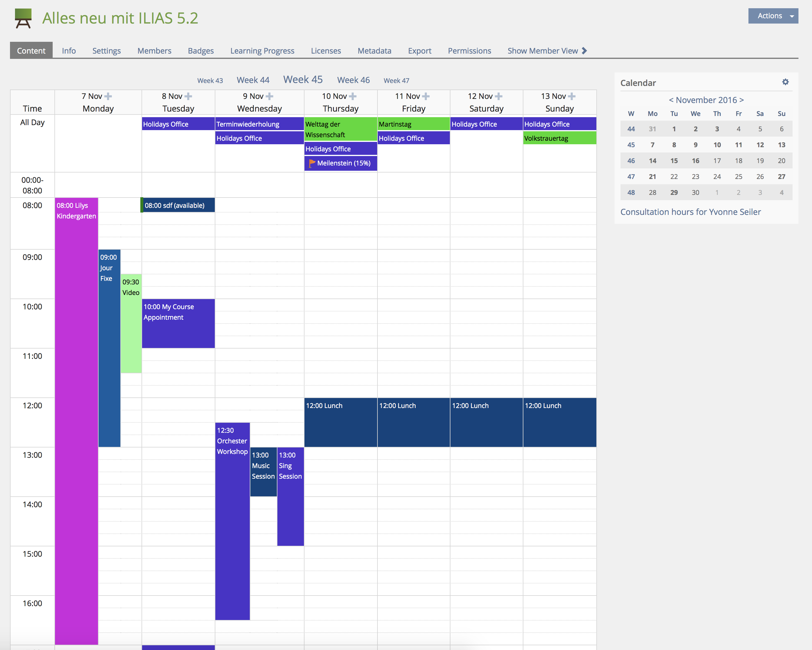Image resolution: width=812 pixels, height=650 pixels.
Task: Add appointment plus icon for 13 Nov
Action: click(x=571, y=97)
